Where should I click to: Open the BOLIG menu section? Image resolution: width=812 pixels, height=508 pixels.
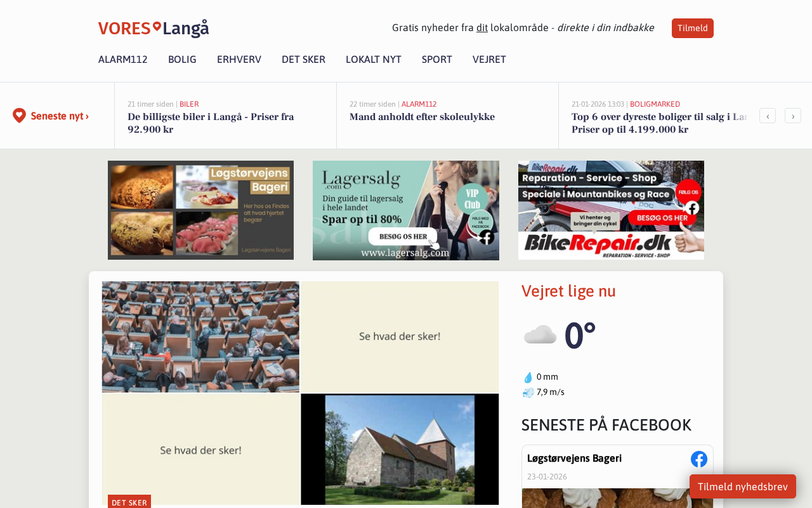pyautogui.click(x=182, y=60)
